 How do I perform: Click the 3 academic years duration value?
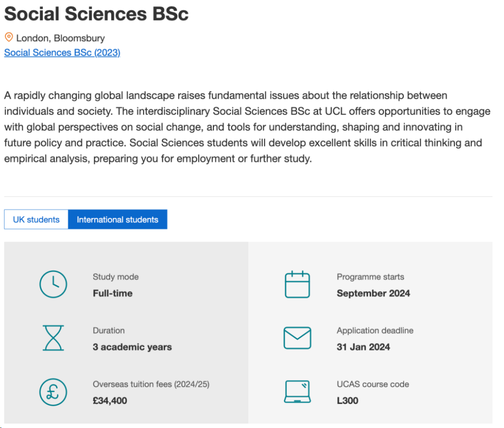132,347
